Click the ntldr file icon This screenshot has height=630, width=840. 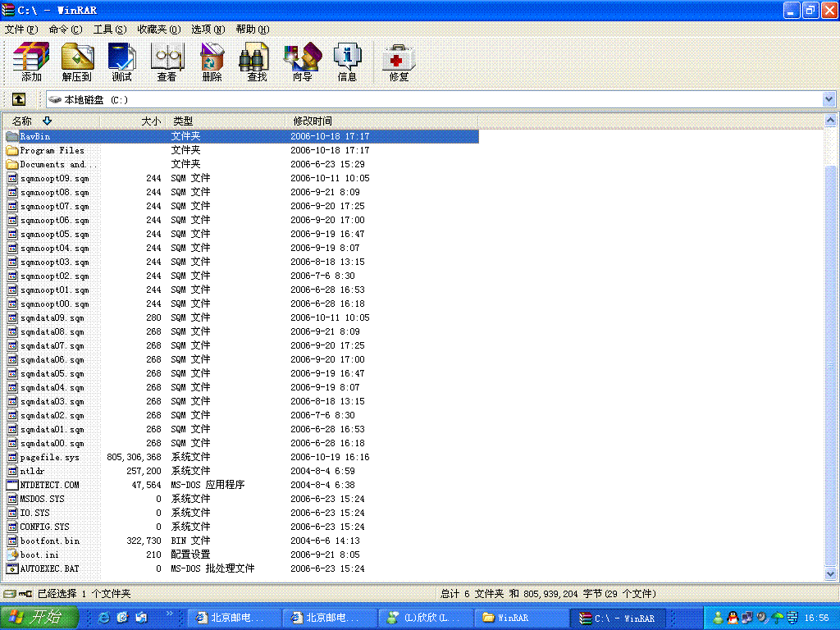12,471
